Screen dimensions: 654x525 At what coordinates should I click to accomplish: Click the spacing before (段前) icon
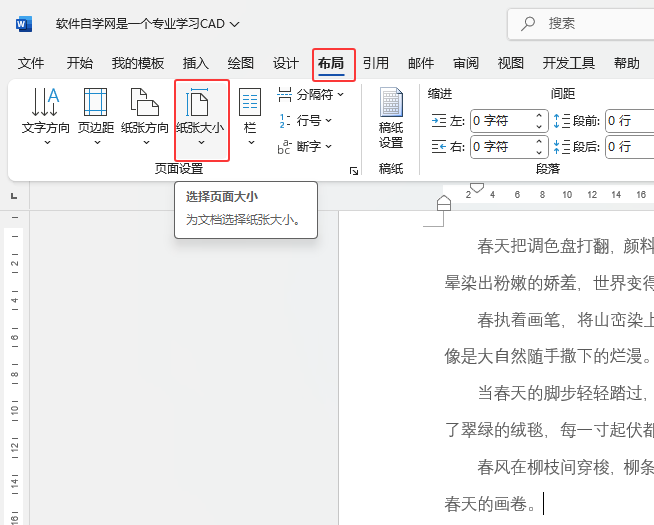561,121
